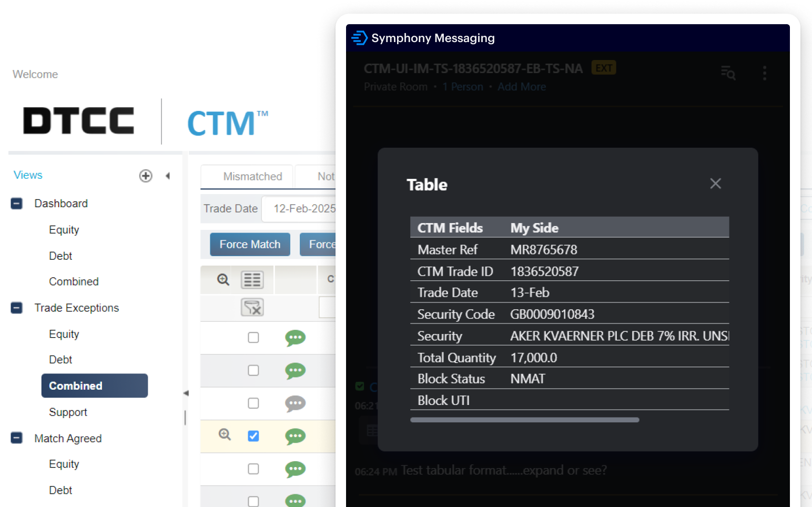Viewport: 812px width, 507px height.
Task: Uncheck the selected highlighted row checkbox
Action: 253,436
